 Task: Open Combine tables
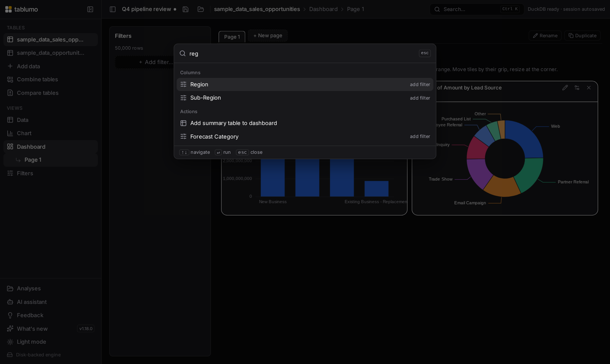(51, 79)
